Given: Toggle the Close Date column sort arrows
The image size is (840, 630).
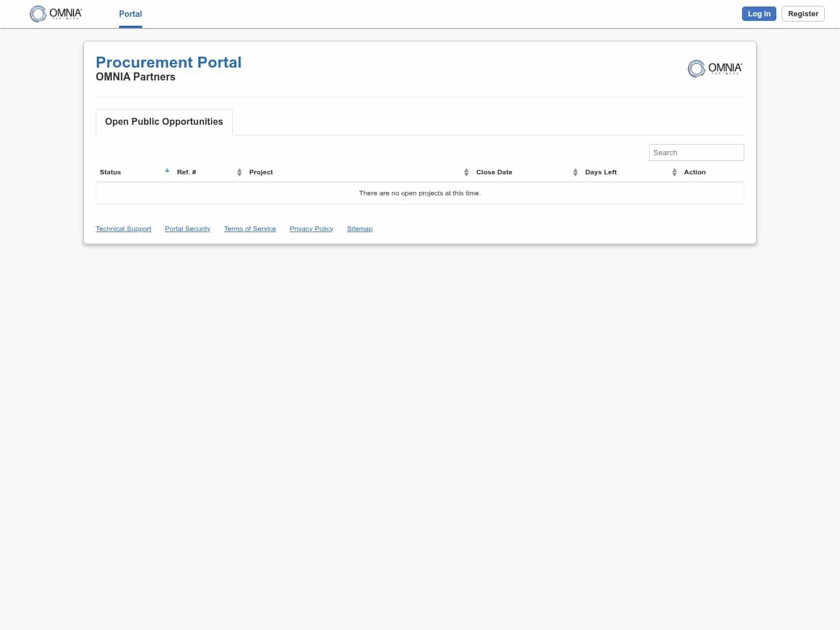Looking at the screenshot, I should (575, 172).
